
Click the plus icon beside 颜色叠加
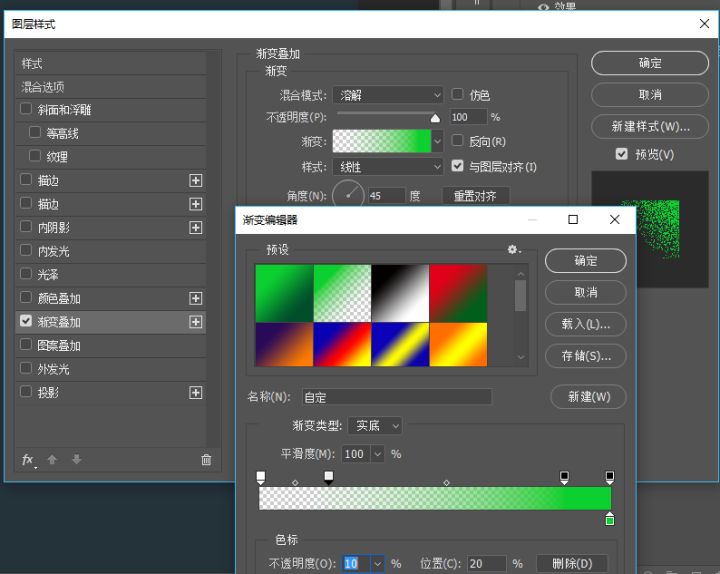point(196,298)
